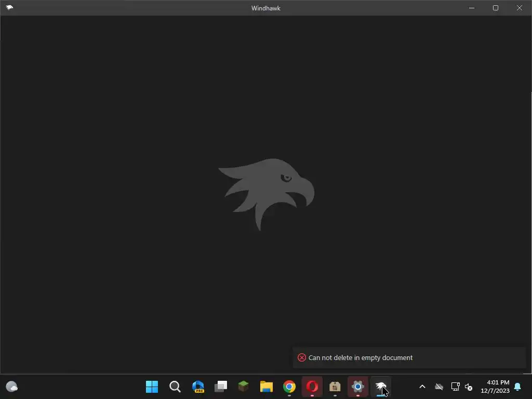Switch to Google Chrome on taskbar
Screen dimensions: 532x399
point(289,387)
